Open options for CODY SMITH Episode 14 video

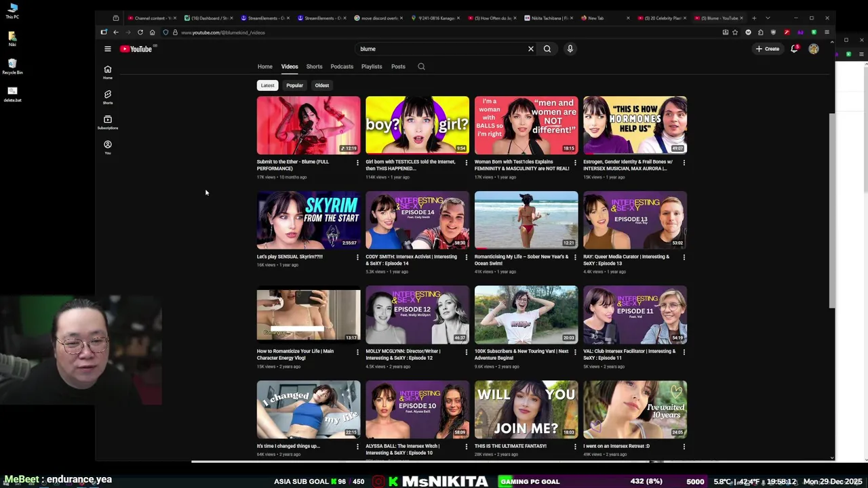tap(466, 258)
